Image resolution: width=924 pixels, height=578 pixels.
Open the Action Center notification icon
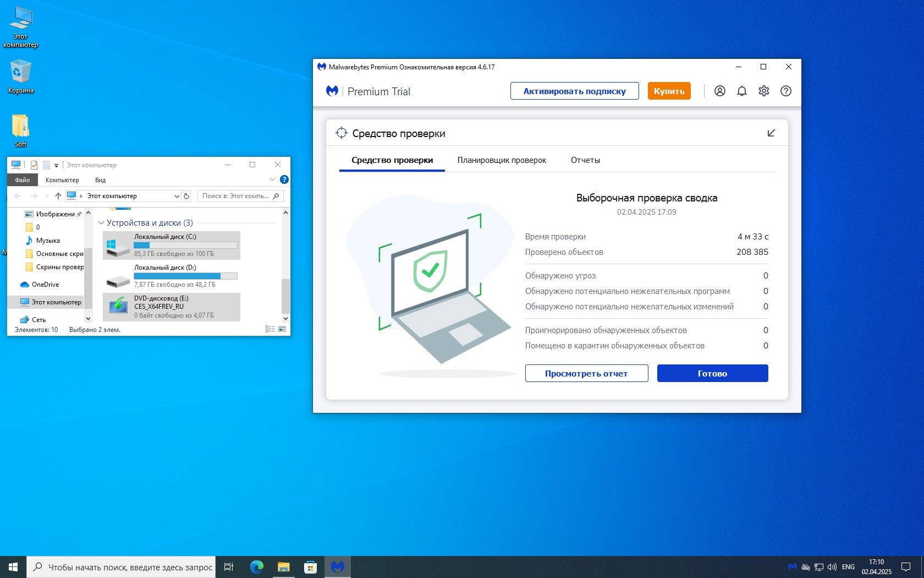tap(906, 567)
